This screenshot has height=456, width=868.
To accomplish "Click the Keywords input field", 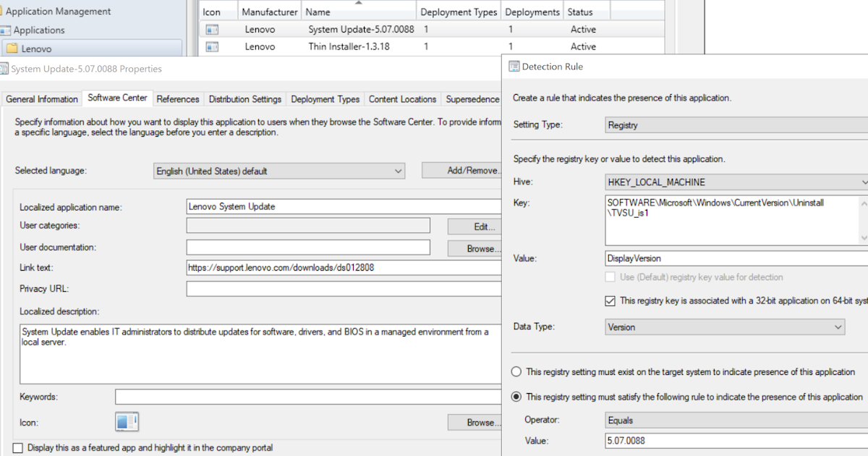I will pos(308,397).
